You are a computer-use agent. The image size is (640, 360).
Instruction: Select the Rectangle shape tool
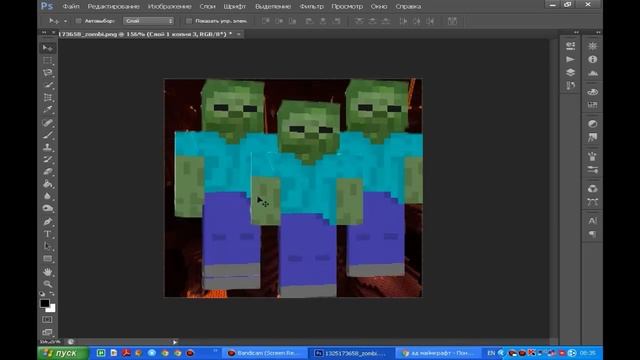pos(47,259)
